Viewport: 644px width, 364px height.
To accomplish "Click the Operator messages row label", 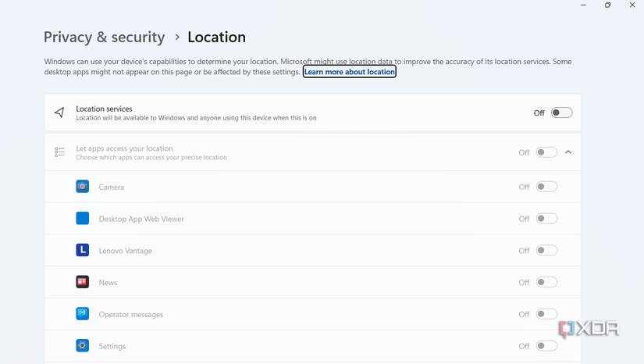I will point(130,314).
